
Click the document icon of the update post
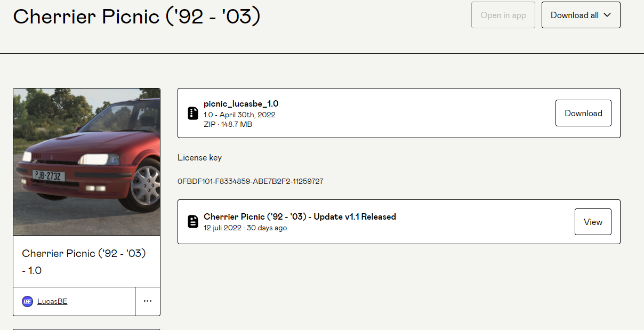[x=193, y=222]
